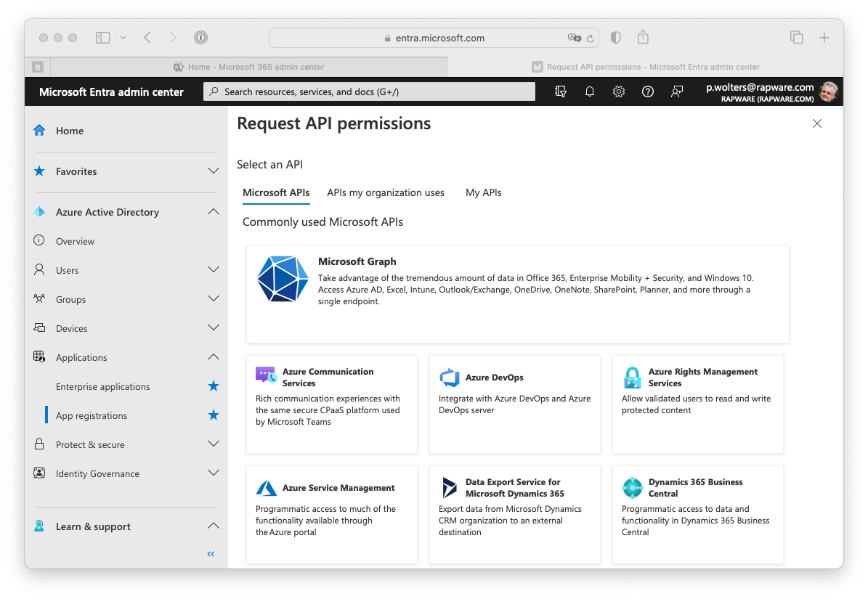Screen dimensions: 868x599
Task: Click the Users person icon
Action: [x=39, y=270]
